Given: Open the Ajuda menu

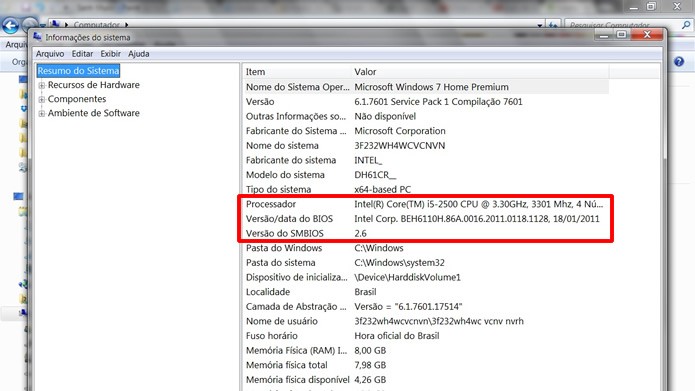Looking at the screenshot, I should click(138, 54).
